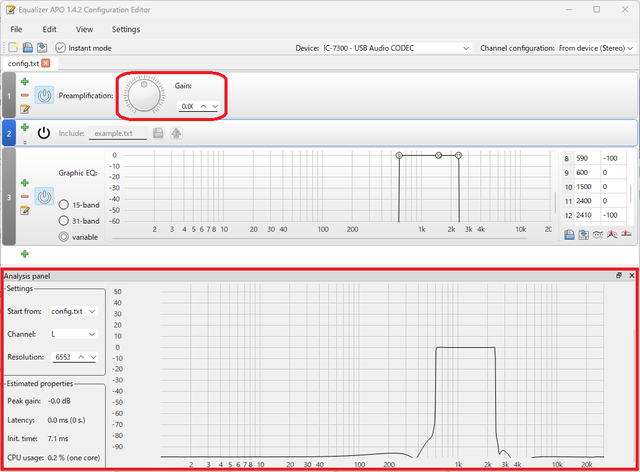Click the Include example.txt file field

click(x=118, y=134)
